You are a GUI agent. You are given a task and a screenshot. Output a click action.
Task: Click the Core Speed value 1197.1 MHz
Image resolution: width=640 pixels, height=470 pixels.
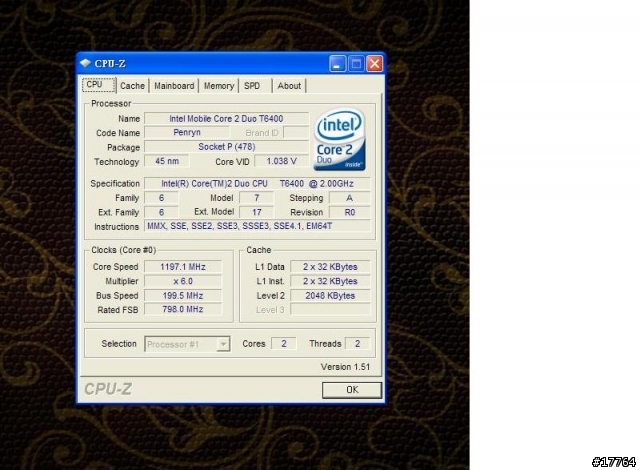click(183, 267)
